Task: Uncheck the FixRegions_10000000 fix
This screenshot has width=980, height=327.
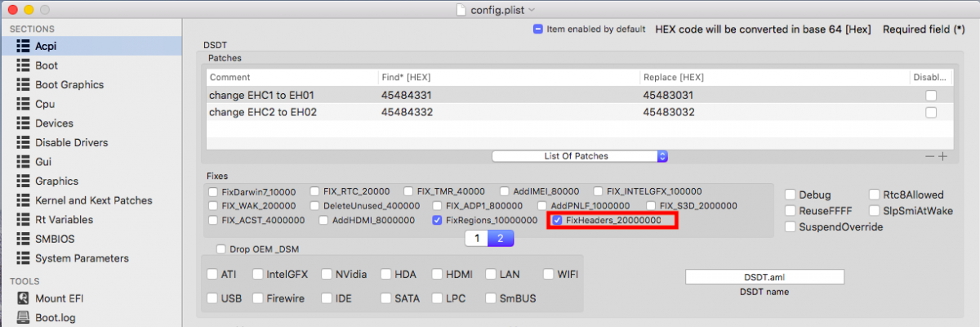Action: tap(439, 221)
